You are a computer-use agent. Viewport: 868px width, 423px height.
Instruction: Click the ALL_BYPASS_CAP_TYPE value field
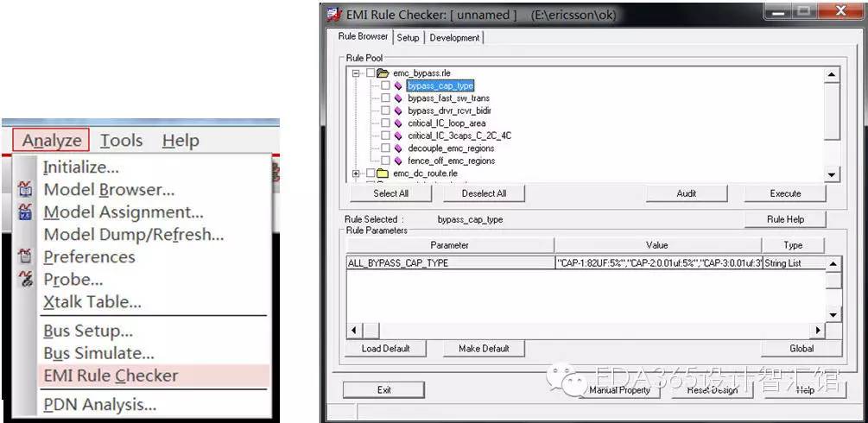click(656, 263)
